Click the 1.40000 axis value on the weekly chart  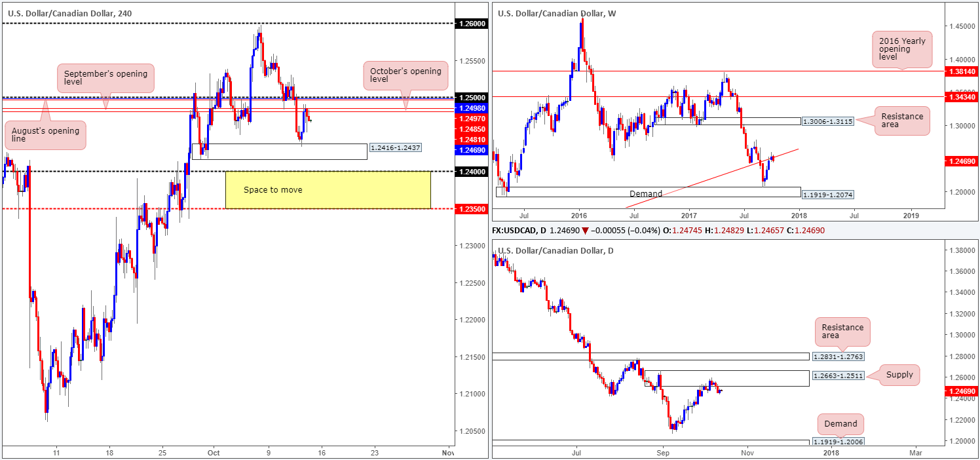coord(961,59)
